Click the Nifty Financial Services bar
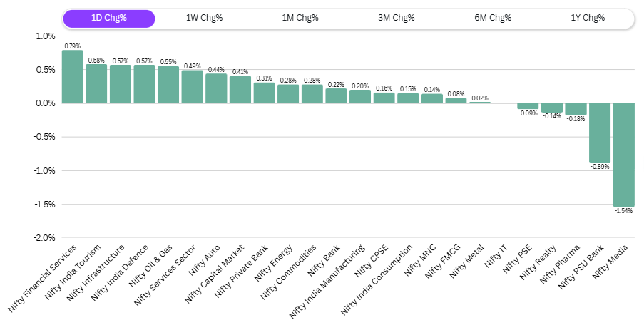 click(73, 77)
